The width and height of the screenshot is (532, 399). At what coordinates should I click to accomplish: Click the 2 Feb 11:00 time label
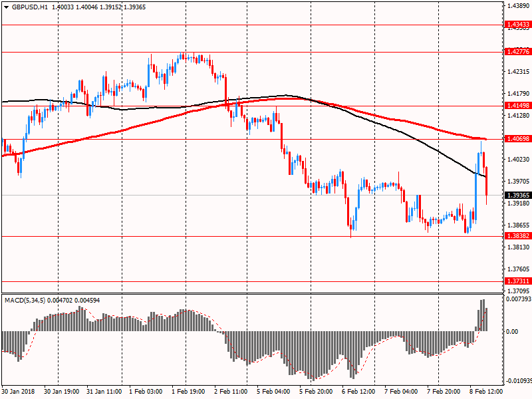[231, 391]
